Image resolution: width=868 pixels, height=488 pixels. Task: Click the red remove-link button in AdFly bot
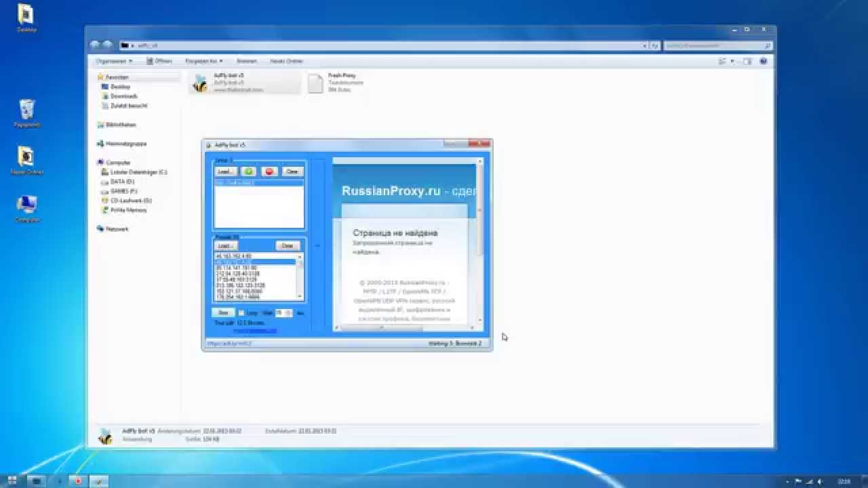click(x=269, y=171)
